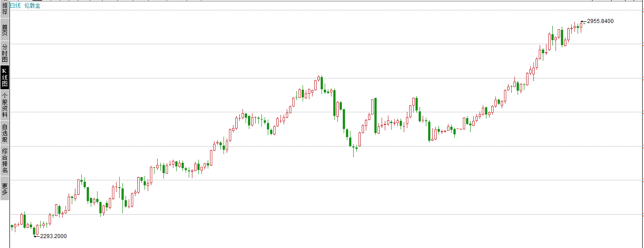The height and width of the screenshot is (248, 644).
Task: Select the highlighted K线图 tab
Action: (x=5, y=77)
